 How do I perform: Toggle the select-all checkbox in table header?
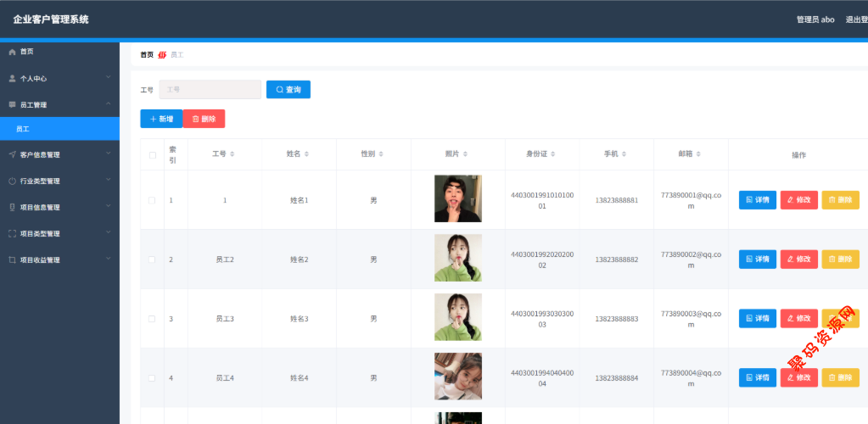153,155
